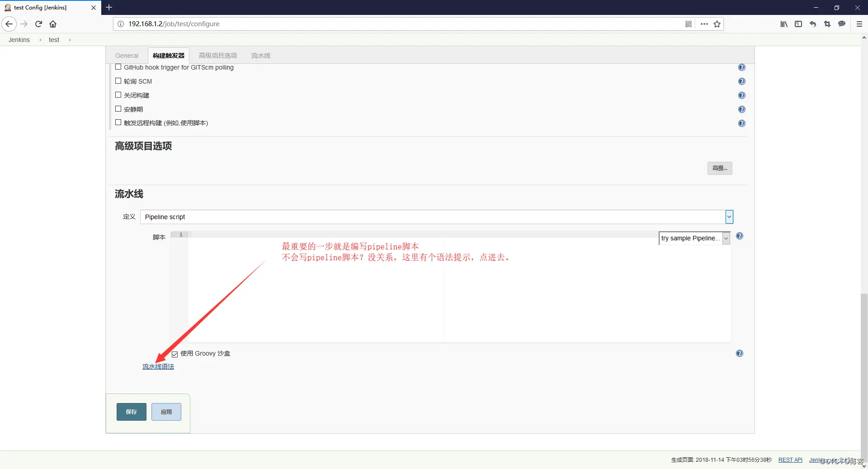Image resolution: width=868 pixels, height=469 pixels.
Task: Open page actions three-dot menu
Action: click(704, 24)
